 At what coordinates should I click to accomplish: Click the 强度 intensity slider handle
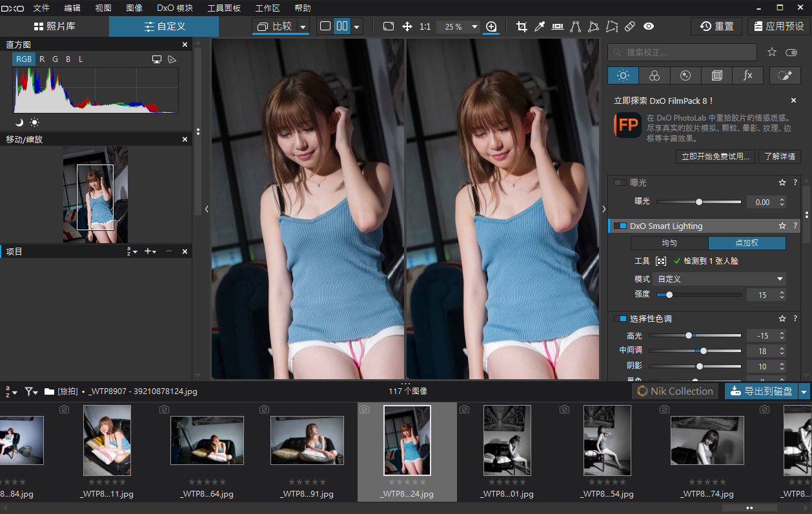click(669, 295)
